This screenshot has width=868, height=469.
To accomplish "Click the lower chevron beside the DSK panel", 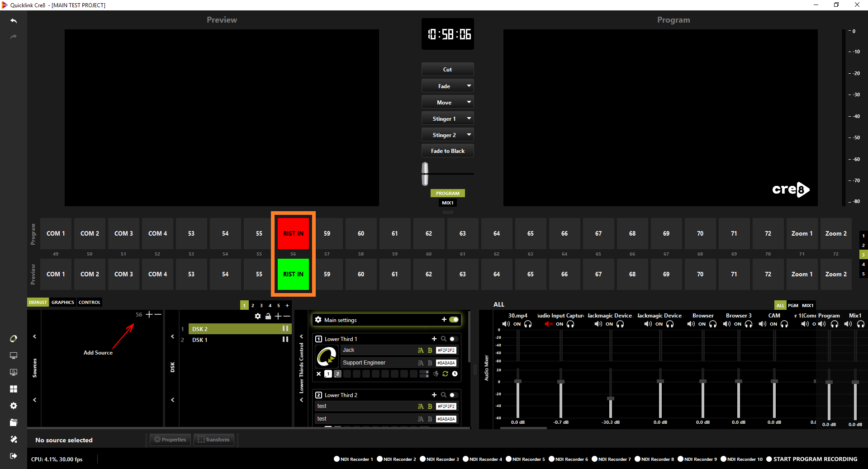I will click(172, 400).
